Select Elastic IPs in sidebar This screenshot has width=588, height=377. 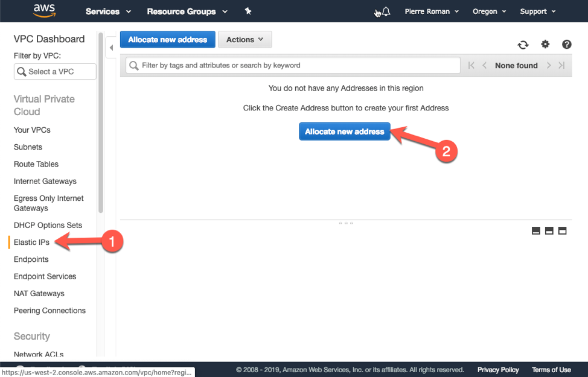tap(31, 242)
